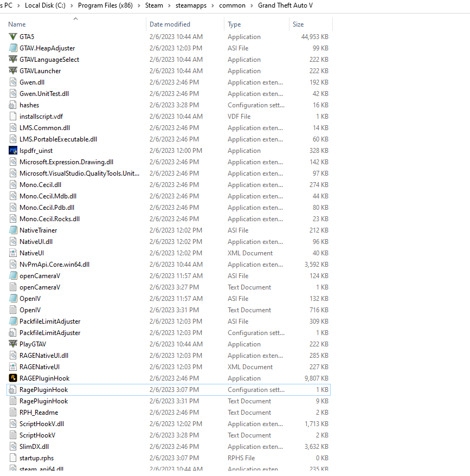Click the VDF File type cell

click(239, 117)
